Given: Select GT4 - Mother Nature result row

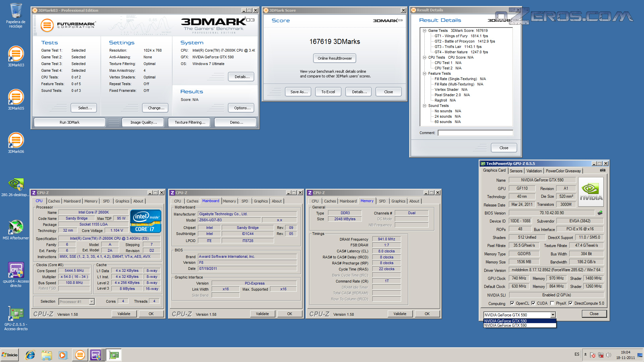Looking at the screenshot, I should pos(461,52).
